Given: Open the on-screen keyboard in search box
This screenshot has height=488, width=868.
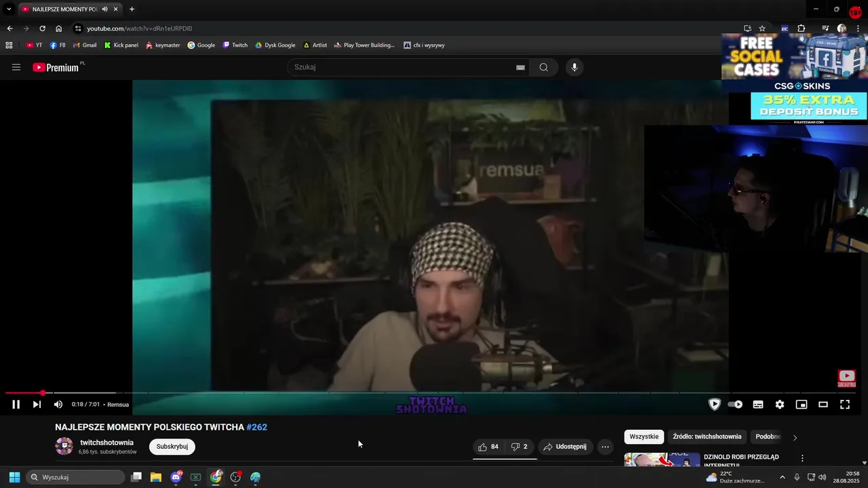Looking at the screenshot, I should tap(520, 67).
